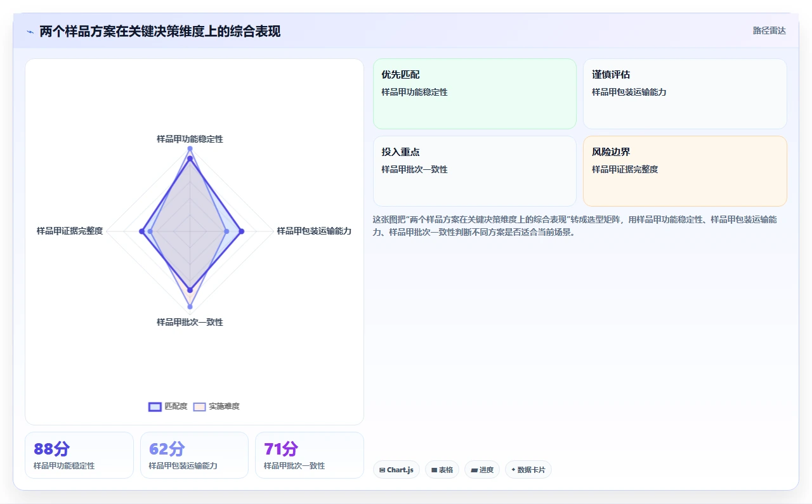Click the radar axis label 样品甲包装运输能力
812x504 pixels.
pos(314,231)
